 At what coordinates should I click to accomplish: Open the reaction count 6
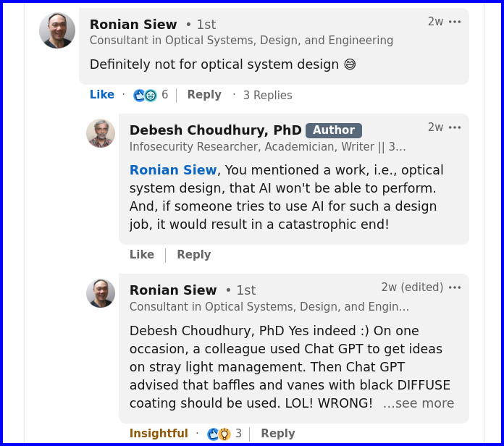(x=164, y=94)
